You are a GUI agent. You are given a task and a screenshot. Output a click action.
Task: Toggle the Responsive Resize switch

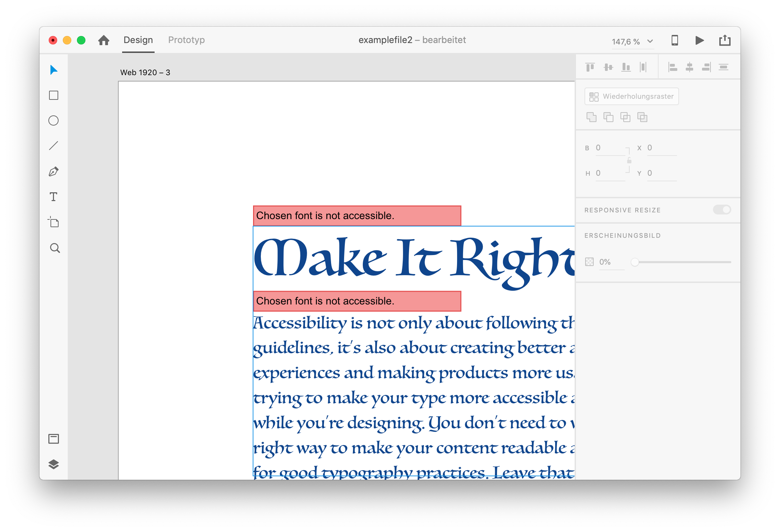pyautogui.click(x=722, y=210)
